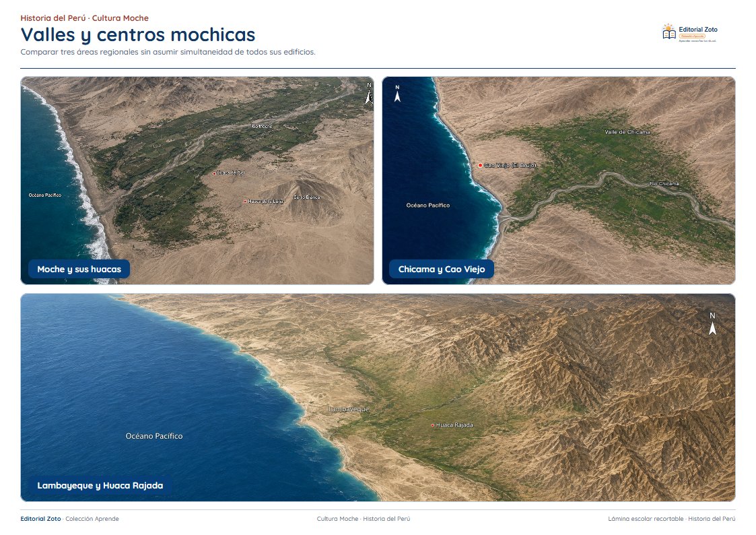Click the 'Huaca Rajada' map label
Screen dimensions: 756x535
pos(454,425)
